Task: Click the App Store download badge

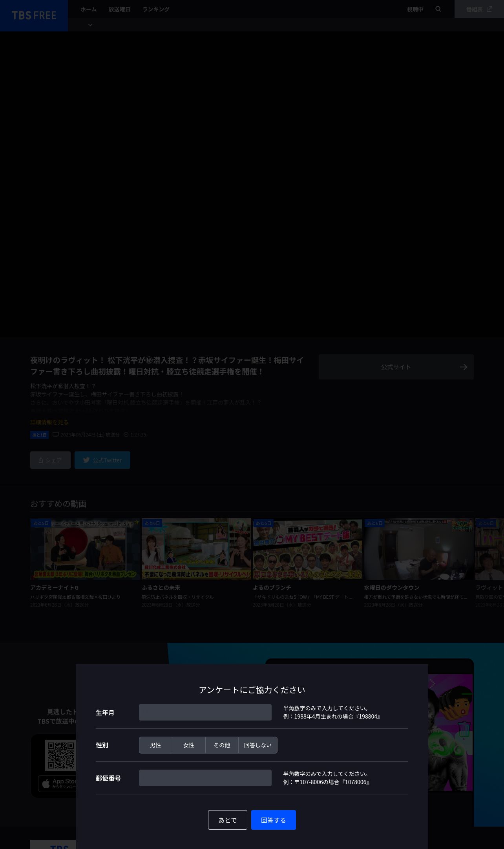Action: pos(57,783)
